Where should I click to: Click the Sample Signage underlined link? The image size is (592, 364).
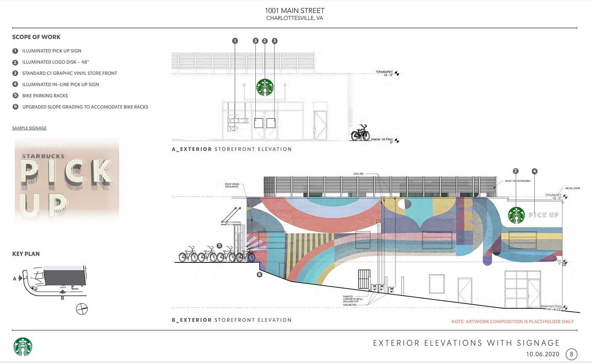(29, 128)
